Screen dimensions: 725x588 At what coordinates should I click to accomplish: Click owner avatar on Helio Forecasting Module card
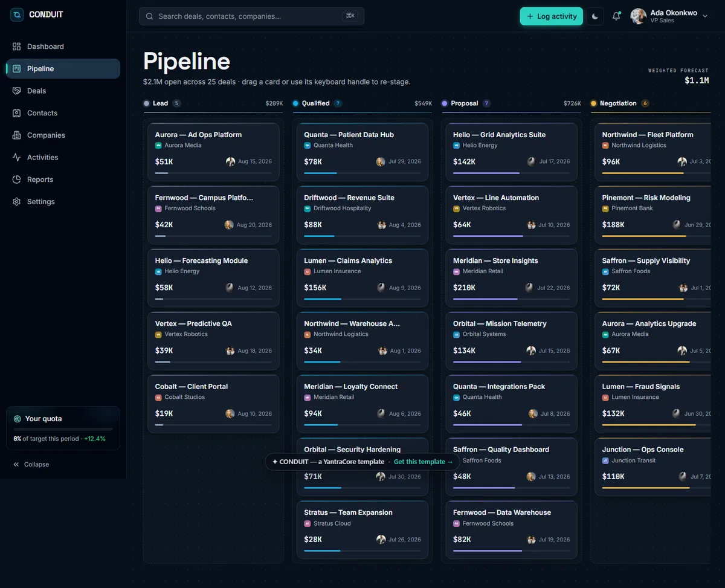point(230,288)
